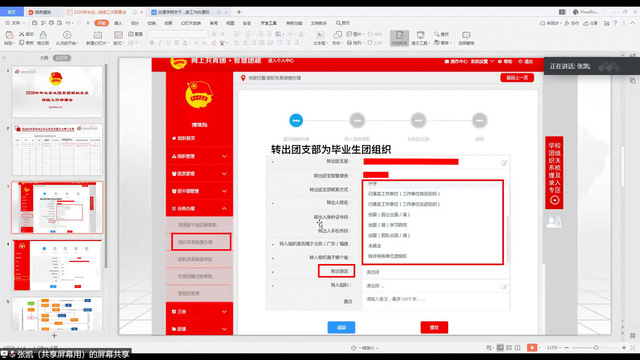The height and width of the screenshot is (360, 640).
Task: Click the orange slideshow play button
Action: [532, 347]
